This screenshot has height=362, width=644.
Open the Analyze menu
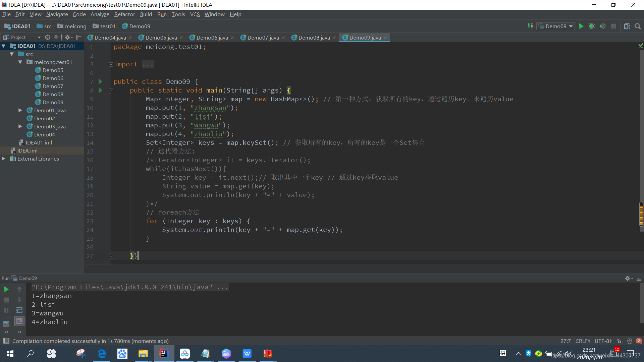click(x=100, y=14)
